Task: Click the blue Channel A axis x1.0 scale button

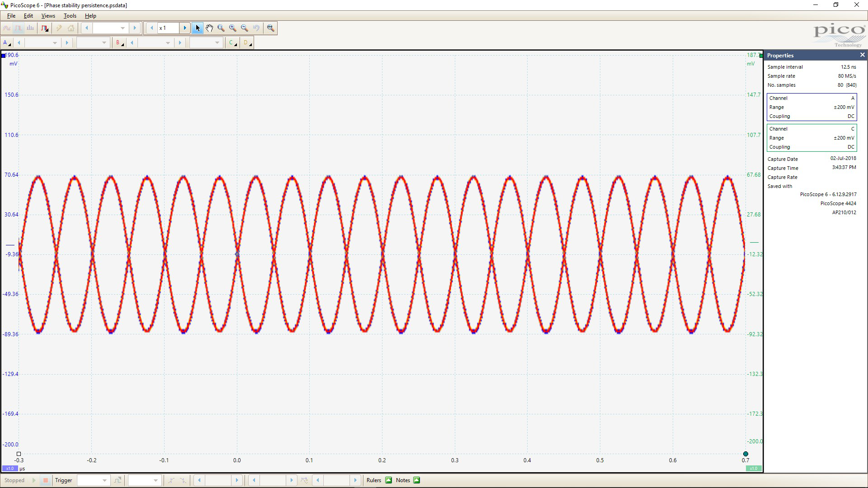Action: (x=10, y=469)
